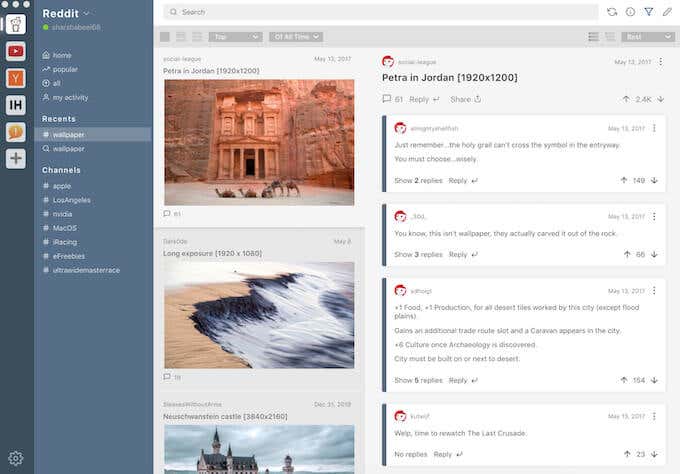Click the compose pencil icon

click(667, 12)
